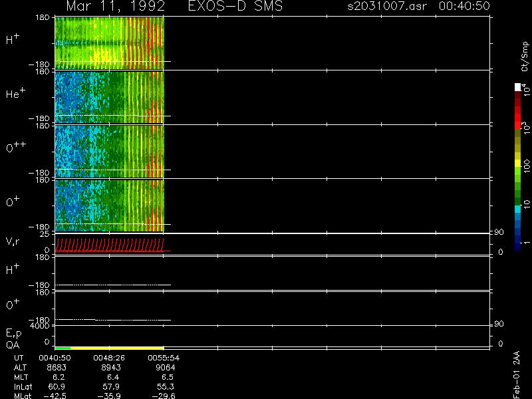Click the yellow segment of the QA bar
Screen dimensions: 532x399
pos(117,348)
